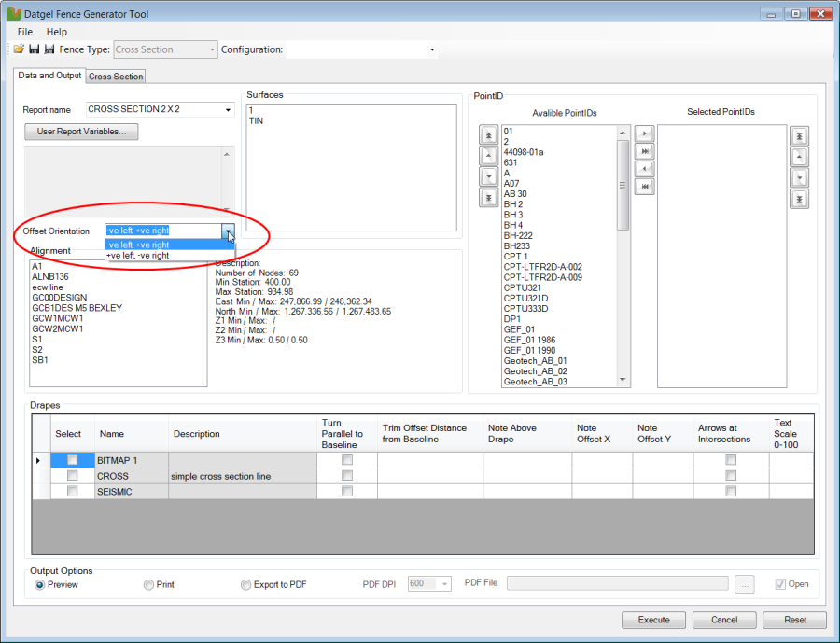This screenshot has height=643, width=840.
Task: Choose the Print output option
Action: pos(148,585)
